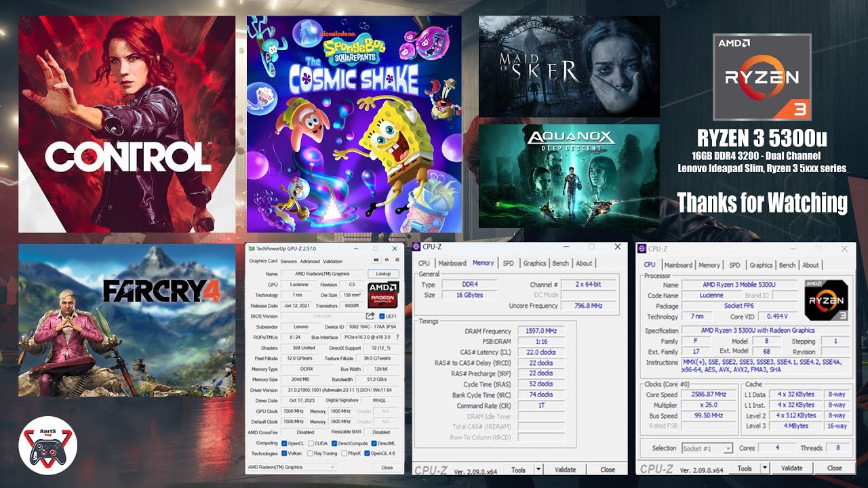Click the Lookup button in GPU-Z
Screen dimensions: 868x488
[x=383, y=274]
